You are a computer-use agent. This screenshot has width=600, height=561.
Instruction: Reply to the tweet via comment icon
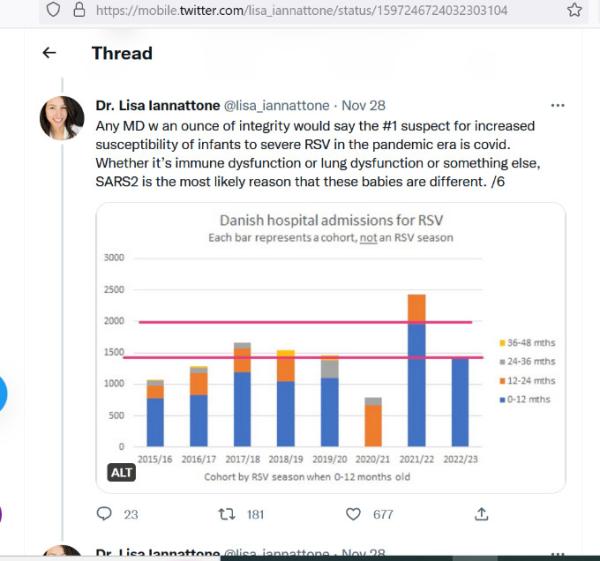pos(104,514)
